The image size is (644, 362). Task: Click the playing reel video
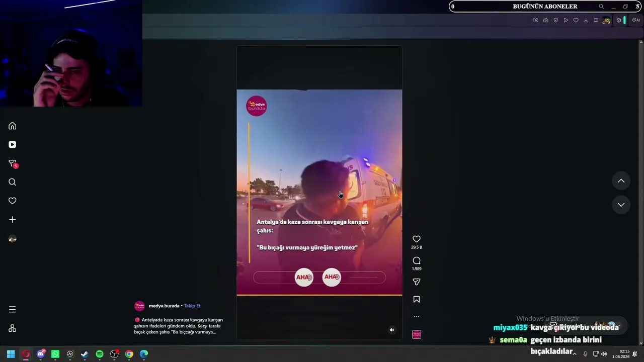319,193
